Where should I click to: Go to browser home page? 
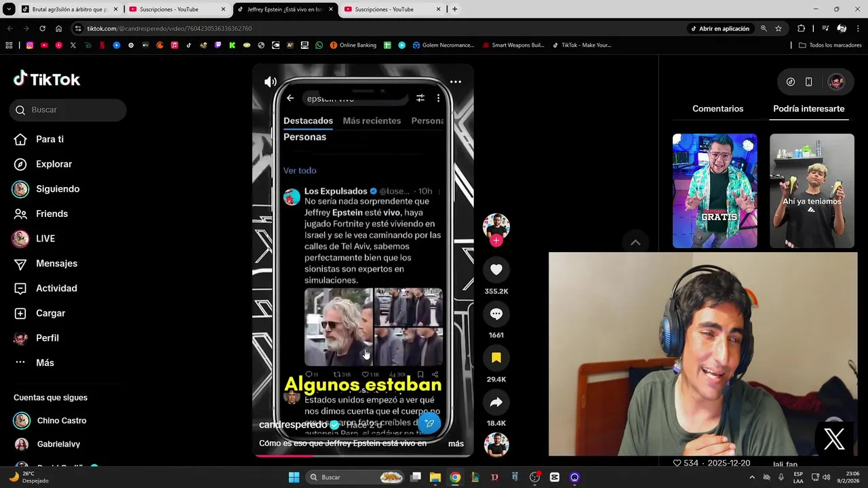[x=58, y=28]
